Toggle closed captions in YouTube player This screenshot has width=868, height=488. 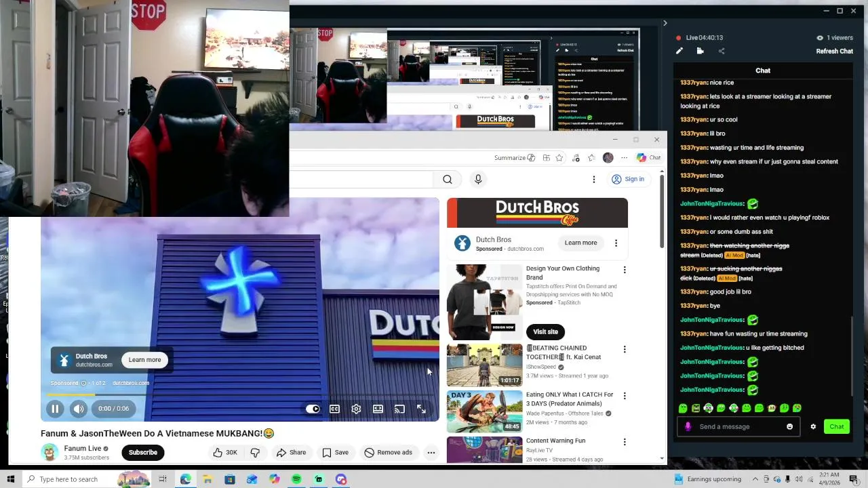[x=334, y=409]
